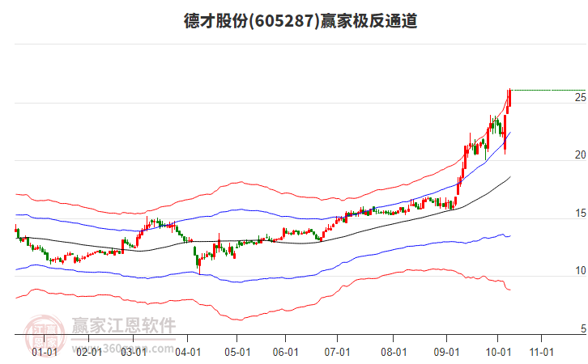Select the 01-01 date label
This screenshot has height=364, width=588.
45,353
